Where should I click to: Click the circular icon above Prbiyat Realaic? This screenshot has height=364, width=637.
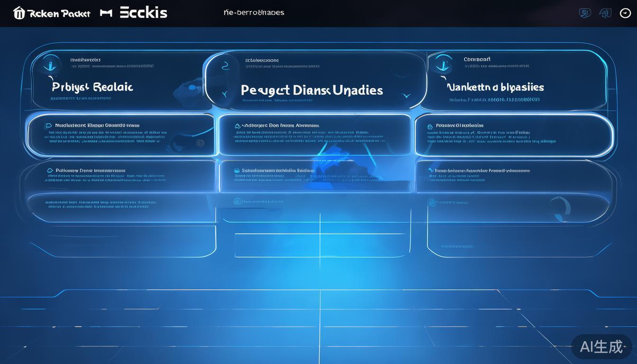click(50, 64)
